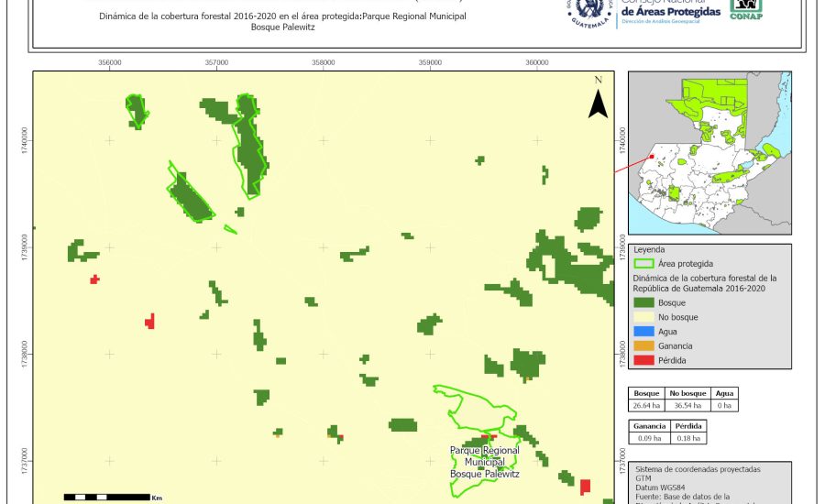Click the Consejo Nacional de Áreas Protegidas wordmark
This screenshot has height=504, width=825.
[x=670, y=10]
